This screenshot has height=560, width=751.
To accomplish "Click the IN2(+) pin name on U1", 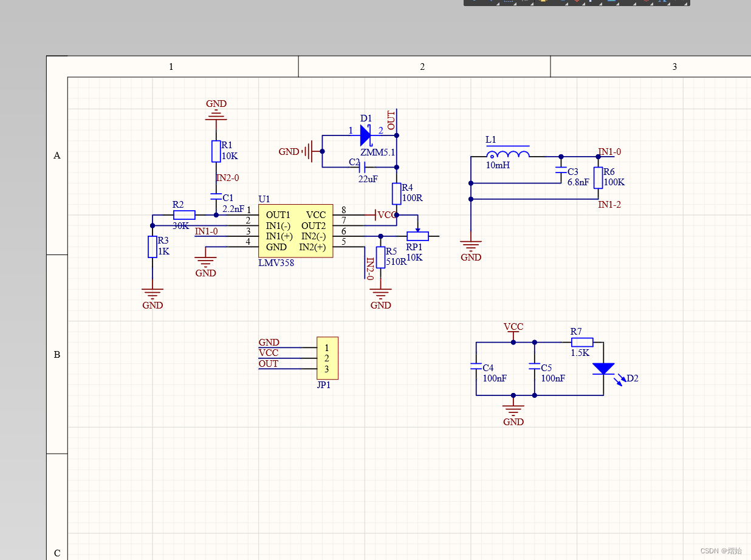I will pos(312,247).
